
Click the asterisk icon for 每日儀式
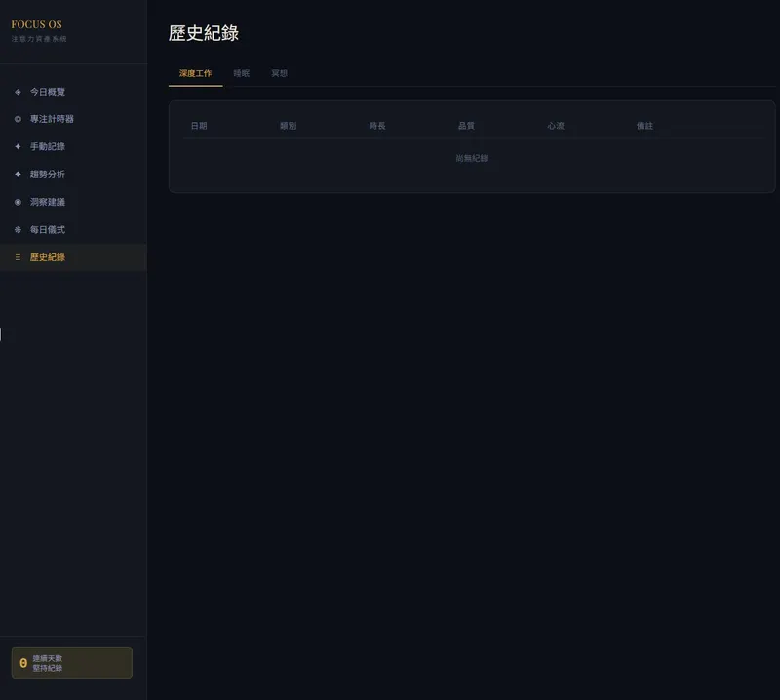18,230
